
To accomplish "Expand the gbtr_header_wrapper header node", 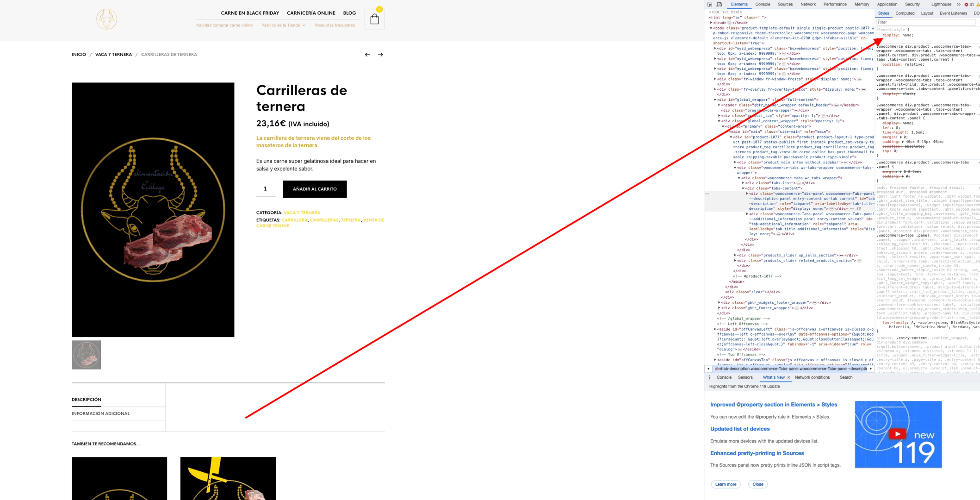I will 719,105.
